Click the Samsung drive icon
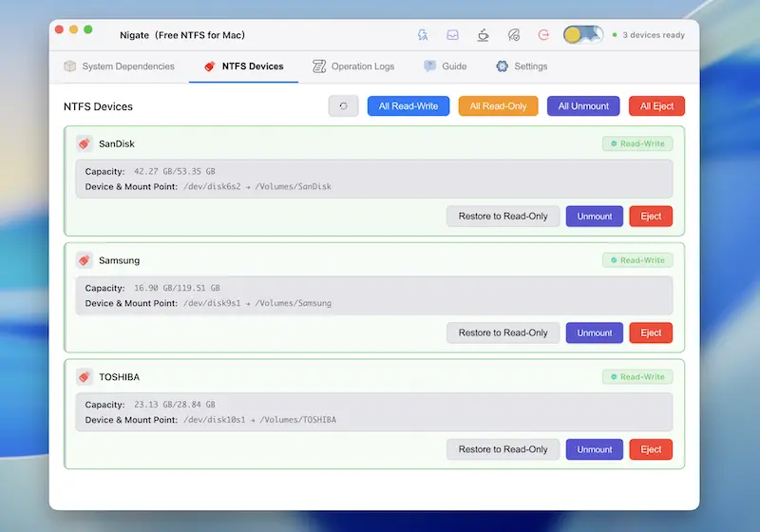 click(x=85, y=260)
